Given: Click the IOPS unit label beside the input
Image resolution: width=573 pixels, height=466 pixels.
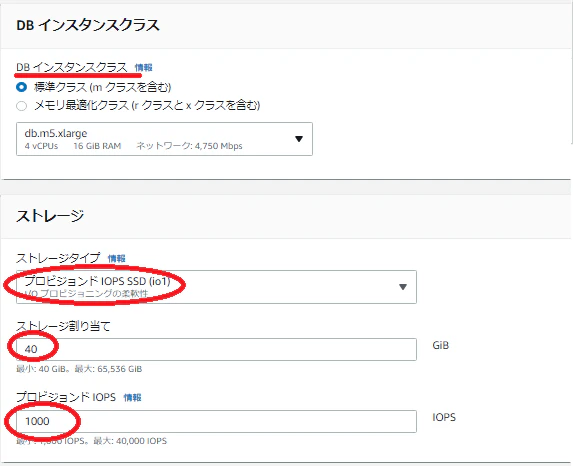Looking at the screenshot, I should click(x=444, y=417).
